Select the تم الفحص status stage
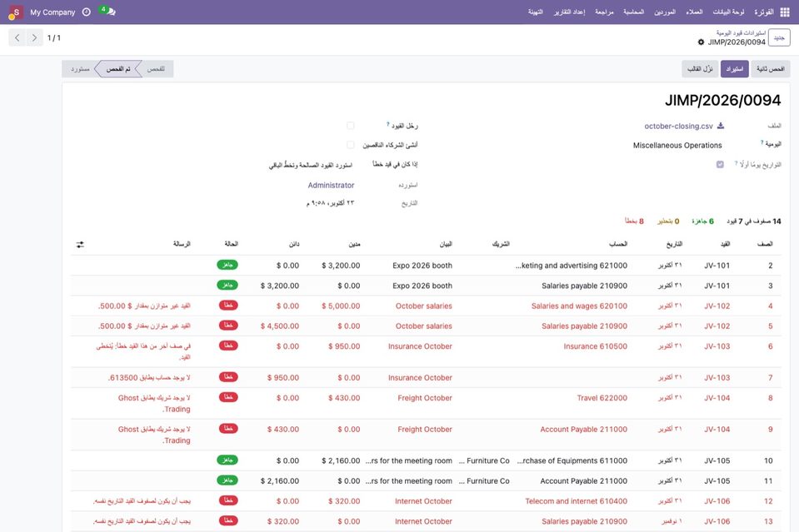The width and height of the screenshot is (799, 532). pyautogui.click(x=118, y=69)
